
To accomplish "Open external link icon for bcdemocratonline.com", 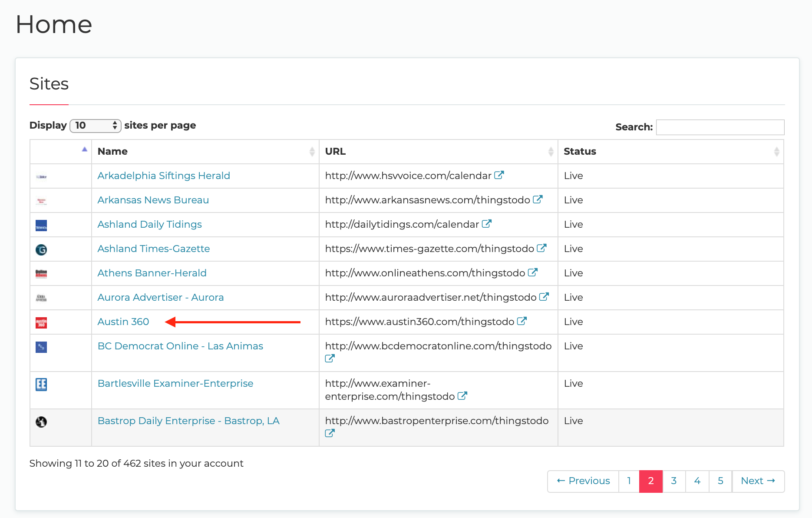I will click(330, 359).
